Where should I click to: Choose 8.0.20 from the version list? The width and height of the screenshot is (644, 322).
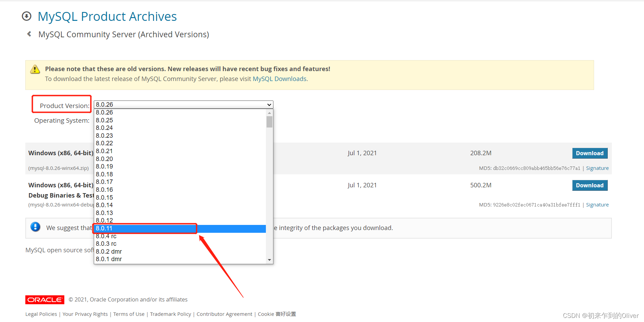coord(180,159)
